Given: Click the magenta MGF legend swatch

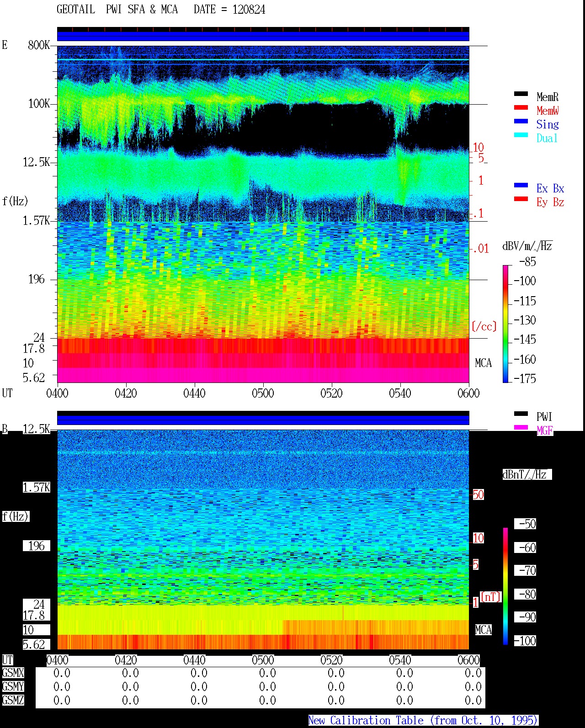Looking at the screenshot, I should pyautogui.click(x=521, y=428).
